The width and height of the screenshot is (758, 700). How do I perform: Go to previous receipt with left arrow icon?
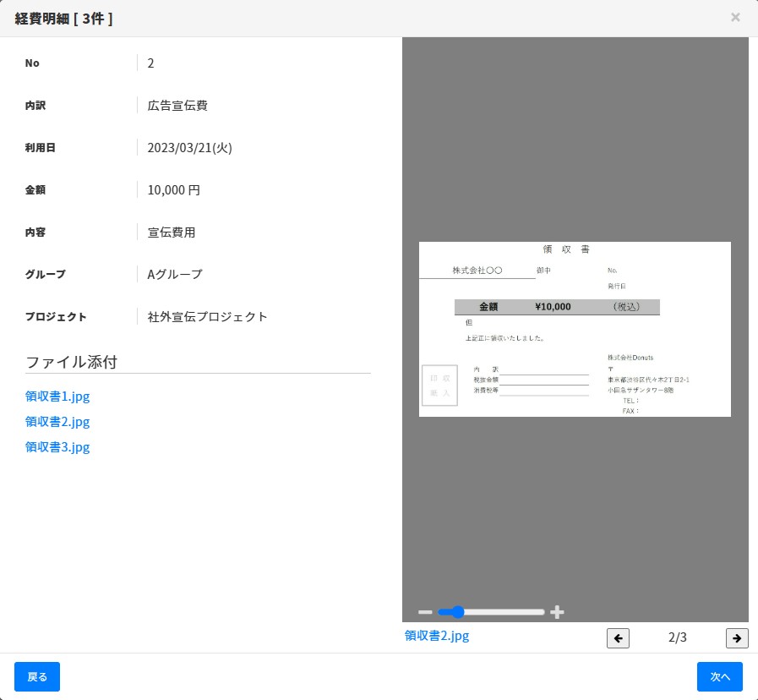(x=618, y=638)
